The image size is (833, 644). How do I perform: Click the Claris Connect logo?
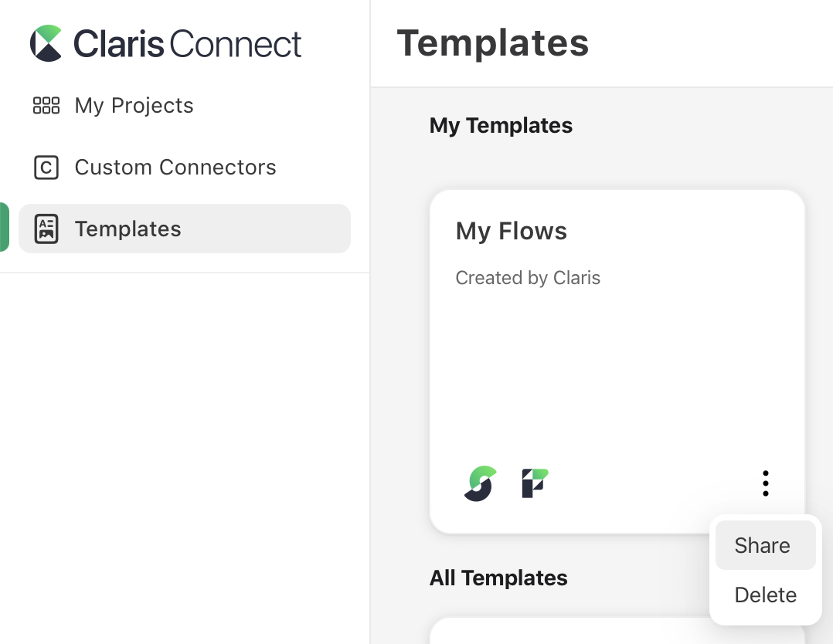coord(165,42)
